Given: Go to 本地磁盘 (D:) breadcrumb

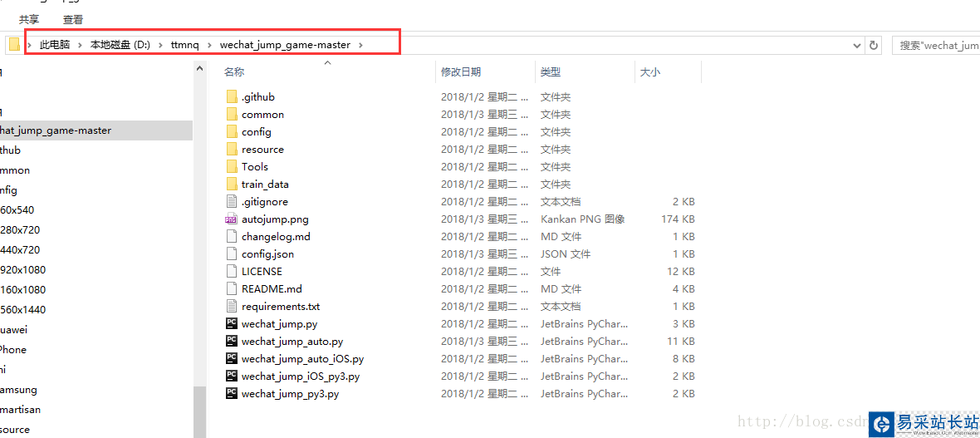Looking at the screenshot, I should [x=120, y=45].
